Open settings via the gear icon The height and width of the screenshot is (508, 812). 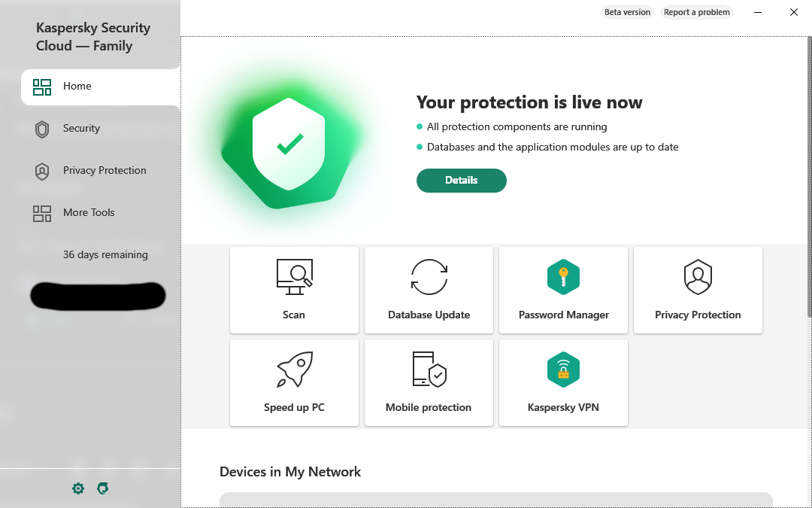(78, 488)
